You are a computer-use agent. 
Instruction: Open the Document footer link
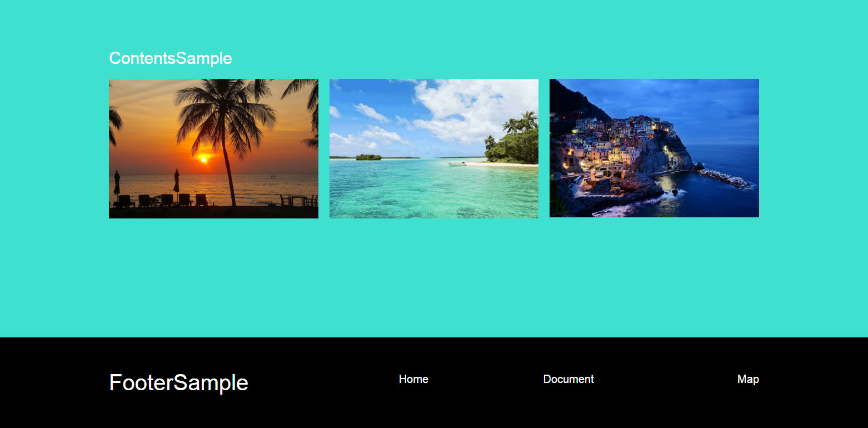pyautogui.click(x=568, y=379)
